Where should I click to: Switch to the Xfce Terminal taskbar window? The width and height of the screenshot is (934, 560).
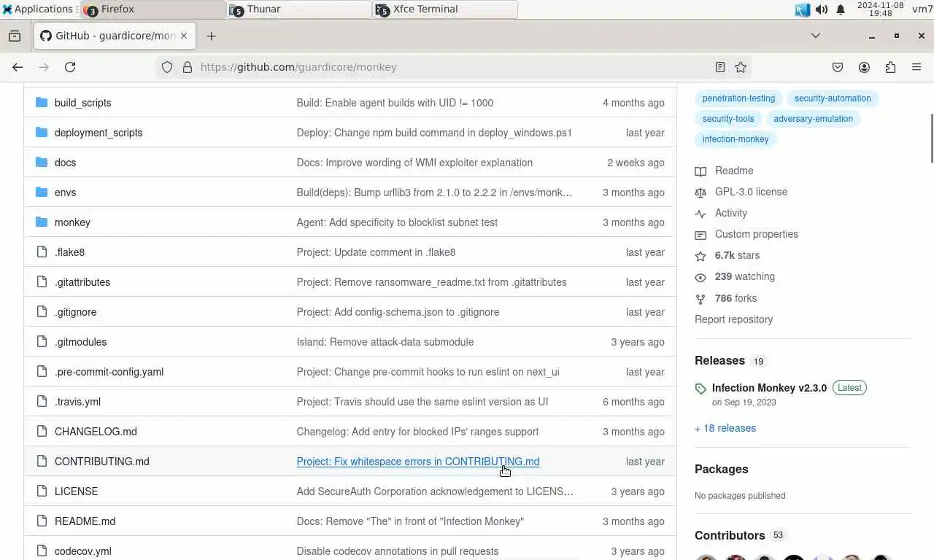pos(445,9)
